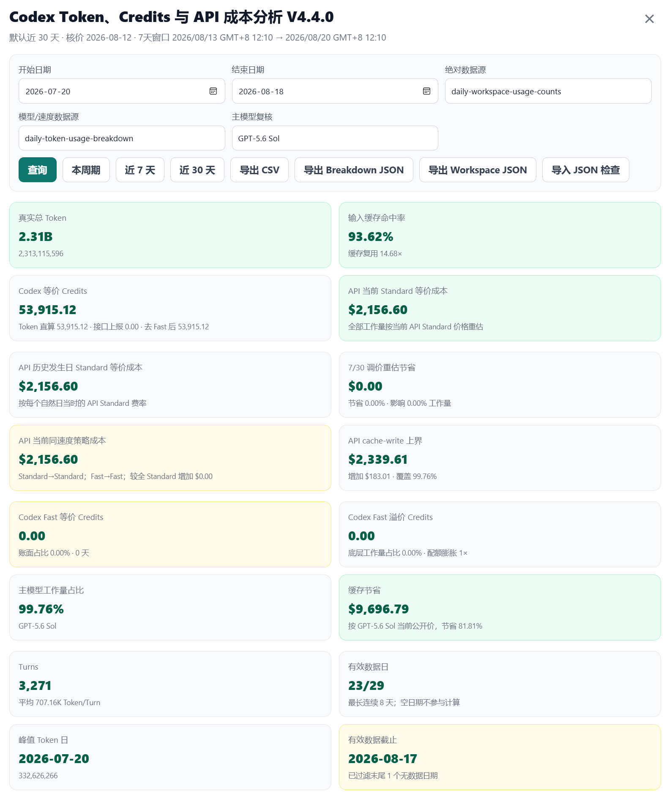
Task: Click the 缓存节省 value $9,696.79
Action: coord(379,609)
